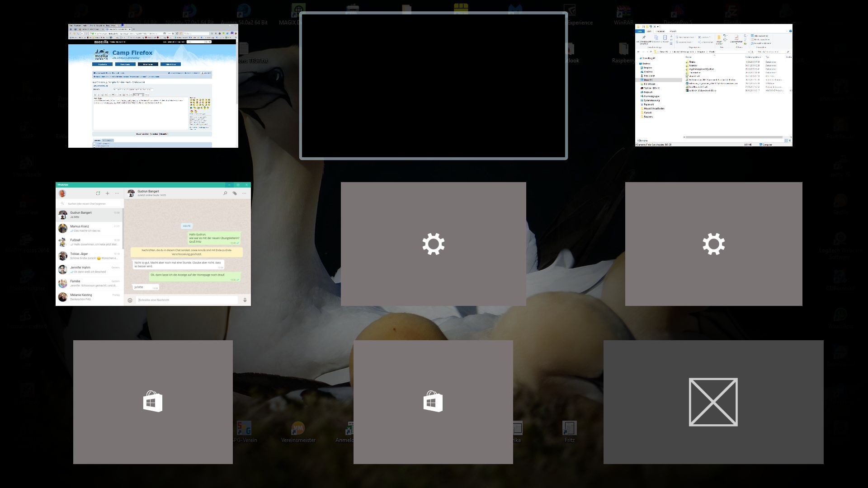
Task: Open the three-dot menu in the WhatsApp chat header
Action: pos(244,193)
